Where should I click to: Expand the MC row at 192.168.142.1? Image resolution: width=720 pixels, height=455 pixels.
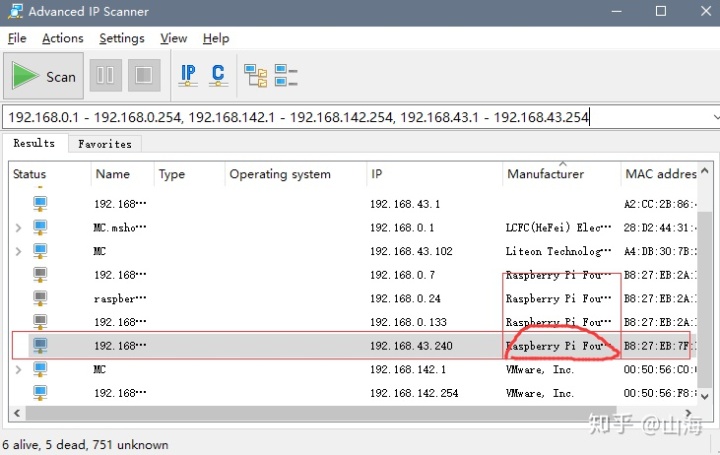point(18,370)
